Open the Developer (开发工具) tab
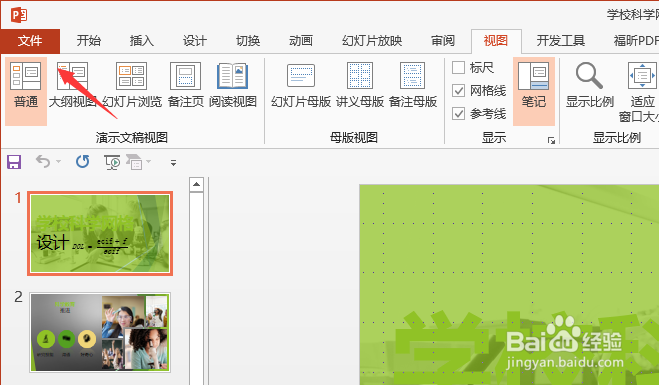This screenshot has width=659, height=385. click(561, 41)
